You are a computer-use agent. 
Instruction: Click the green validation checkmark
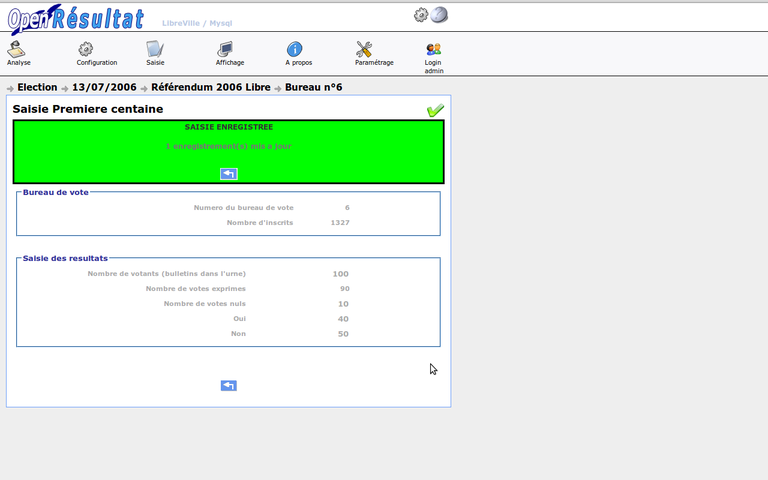tap(435, 110)
